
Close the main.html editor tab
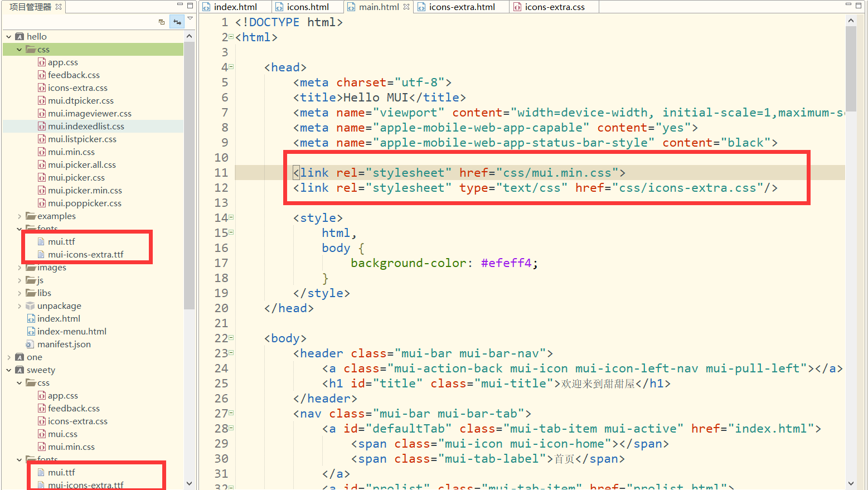[x=406, y=7]
